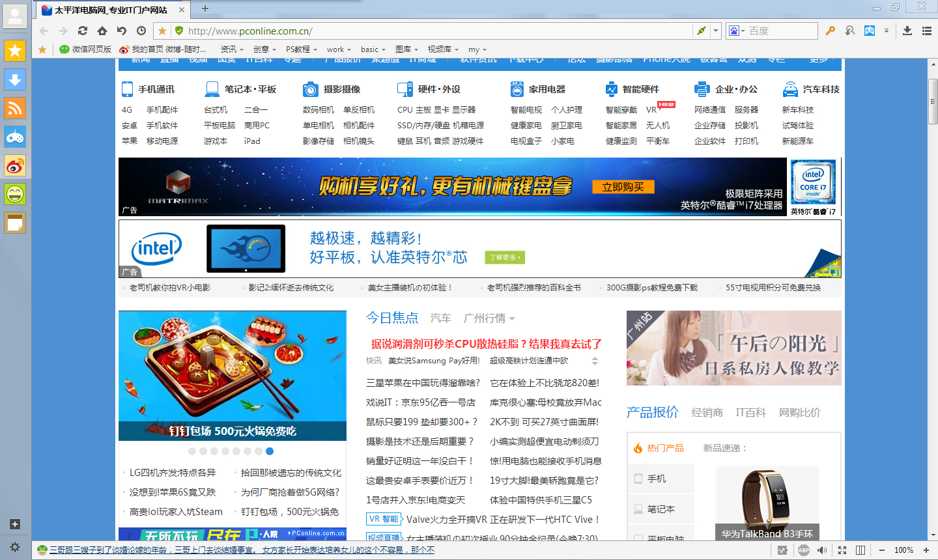Click the magnifier with green arrow toolbar icon
938x560 pixels.
pyautogui.click(x=849, y=31)
